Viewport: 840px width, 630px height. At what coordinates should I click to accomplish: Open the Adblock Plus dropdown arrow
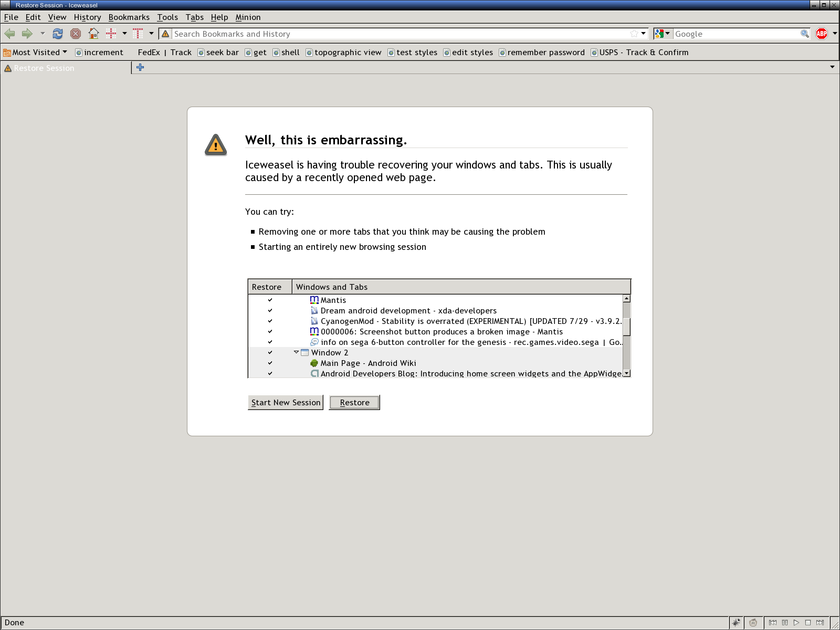point(834,34)
